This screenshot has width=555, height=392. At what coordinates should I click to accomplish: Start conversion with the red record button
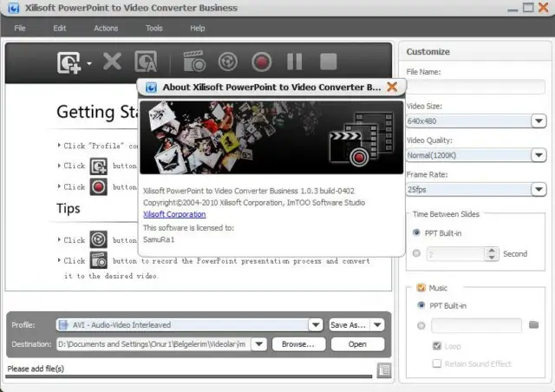coord(262,62)
